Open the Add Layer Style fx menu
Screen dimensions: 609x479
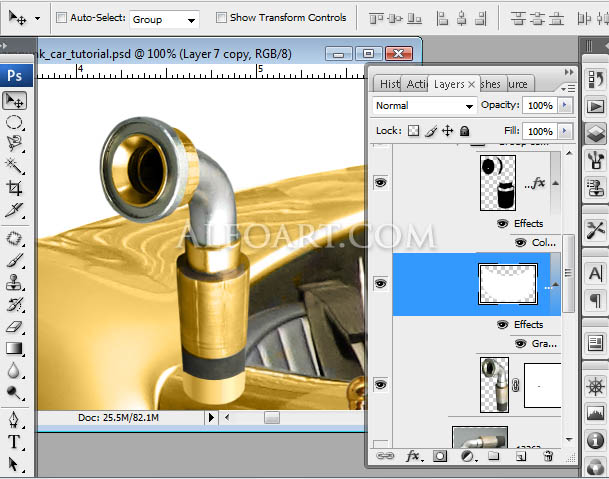pos(414,456)
